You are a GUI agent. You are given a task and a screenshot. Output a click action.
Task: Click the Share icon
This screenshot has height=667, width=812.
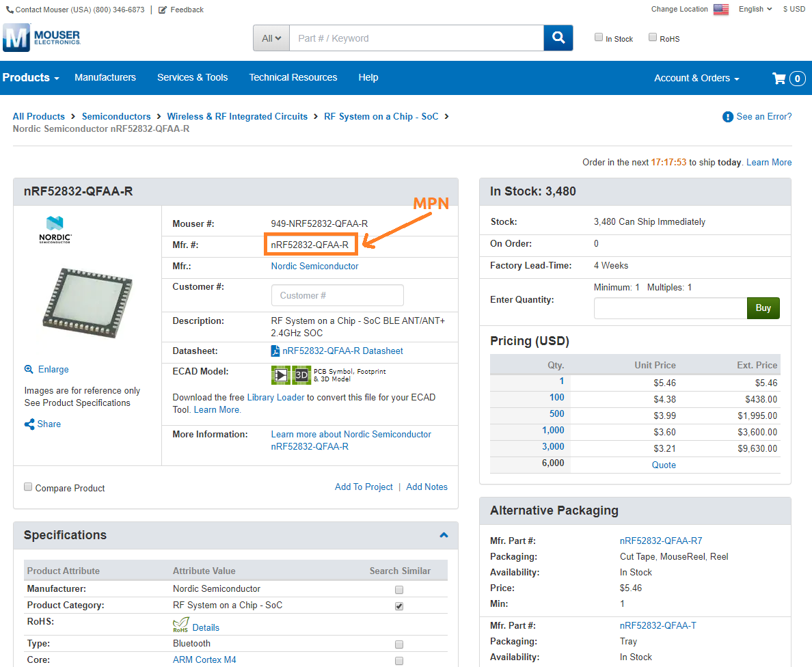click(x=29, y=424)
